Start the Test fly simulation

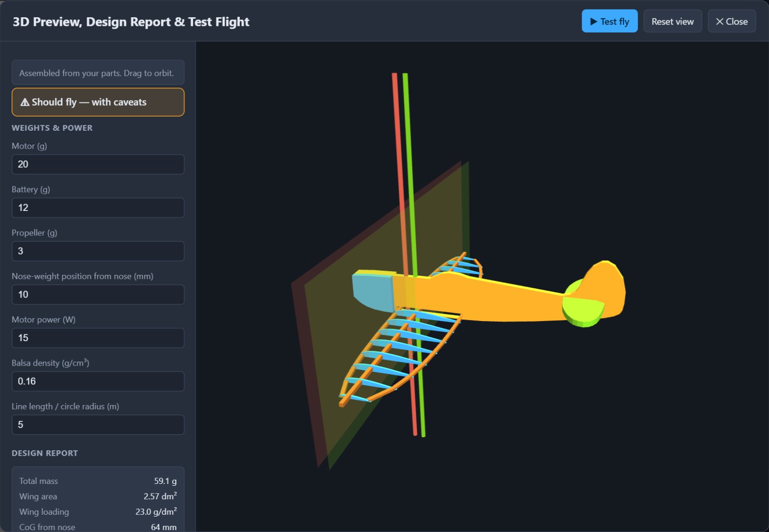coord(609,21)
